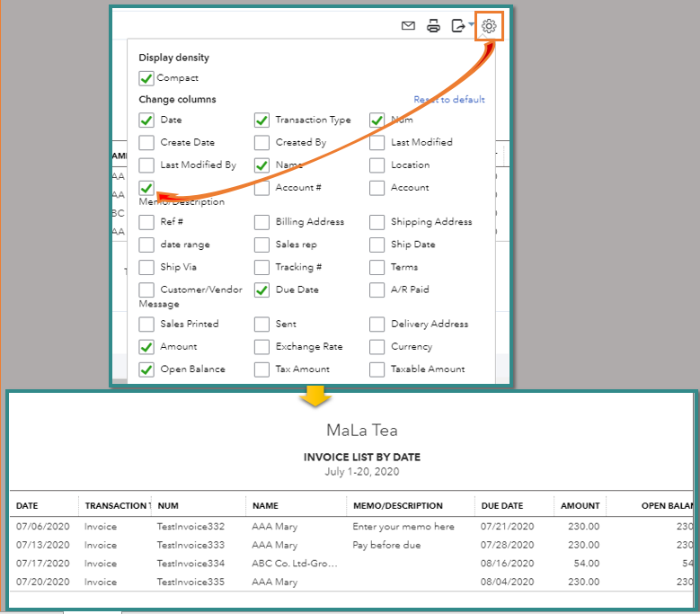The image size is (700, 614).
Task: Click the NAME column header
Action: tap(265, 505)
